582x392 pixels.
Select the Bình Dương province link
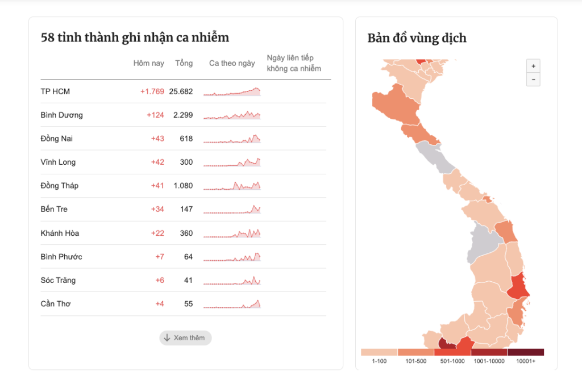coord(61,115)
